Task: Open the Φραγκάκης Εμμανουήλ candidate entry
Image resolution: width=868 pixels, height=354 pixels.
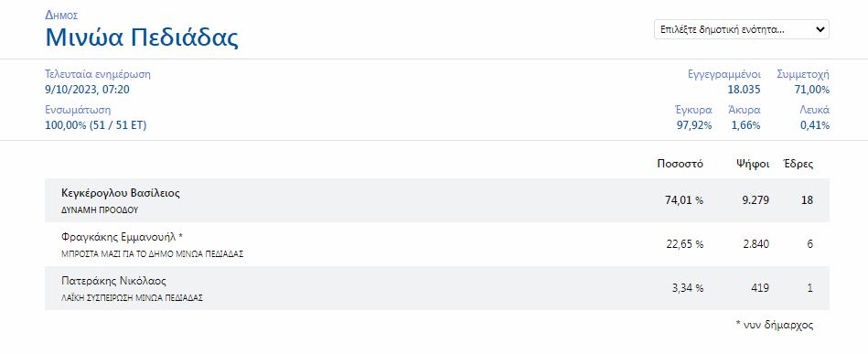Action: [x=437, y=244]
